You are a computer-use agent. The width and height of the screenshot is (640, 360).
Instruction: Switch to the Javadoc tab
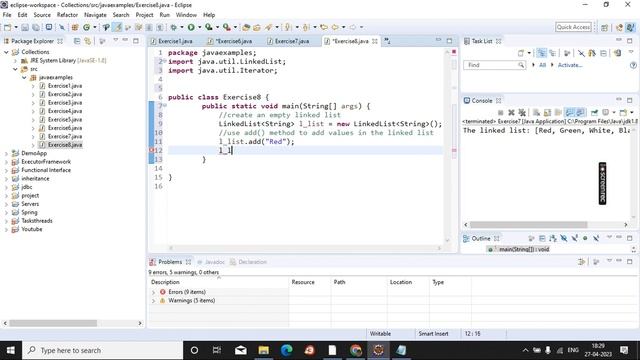point(211,262)
